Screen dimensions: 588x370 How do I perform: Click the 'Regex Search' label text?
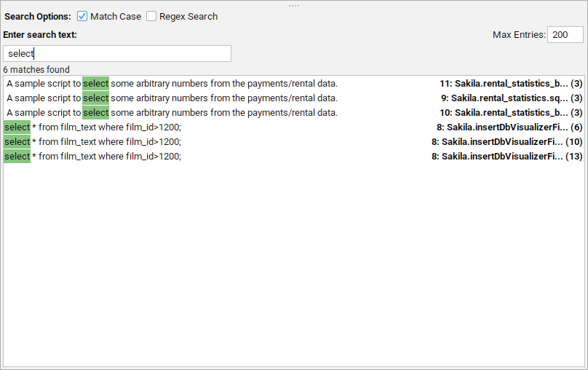point(188,16)
